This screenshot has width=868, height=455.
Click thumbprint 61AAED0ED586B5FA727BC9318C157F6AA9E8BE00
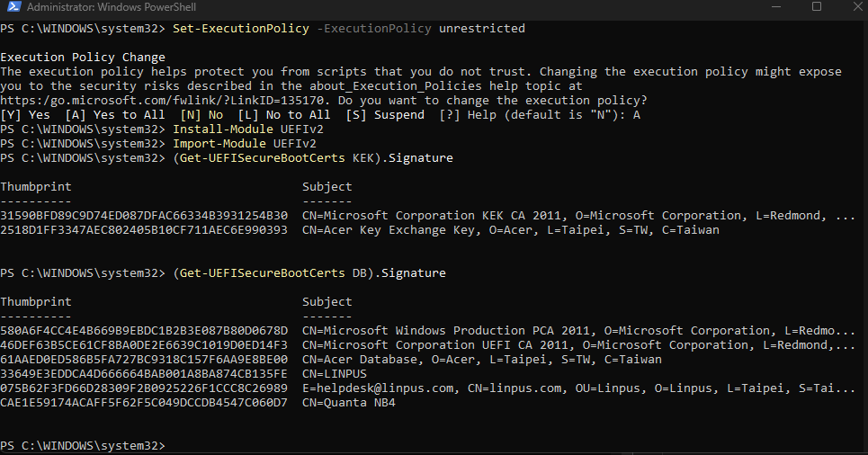coord(144,360)
